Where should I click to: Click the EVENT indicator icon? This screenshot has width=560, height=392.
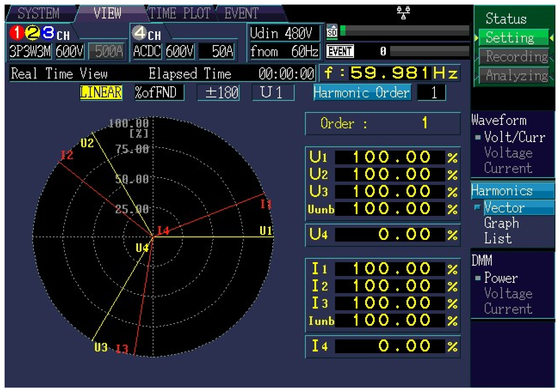coord(340,51)
